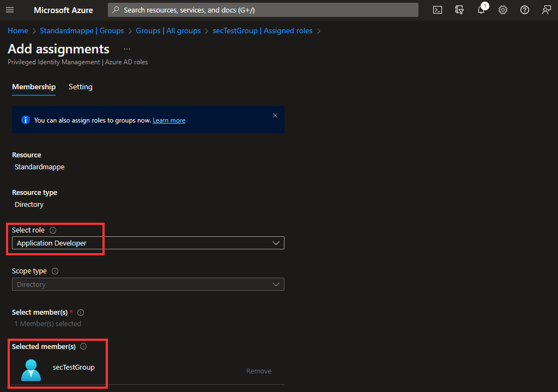Click the search magnifier icon
Viewport: 558px width, 392px height.
(x=116, y=10)
